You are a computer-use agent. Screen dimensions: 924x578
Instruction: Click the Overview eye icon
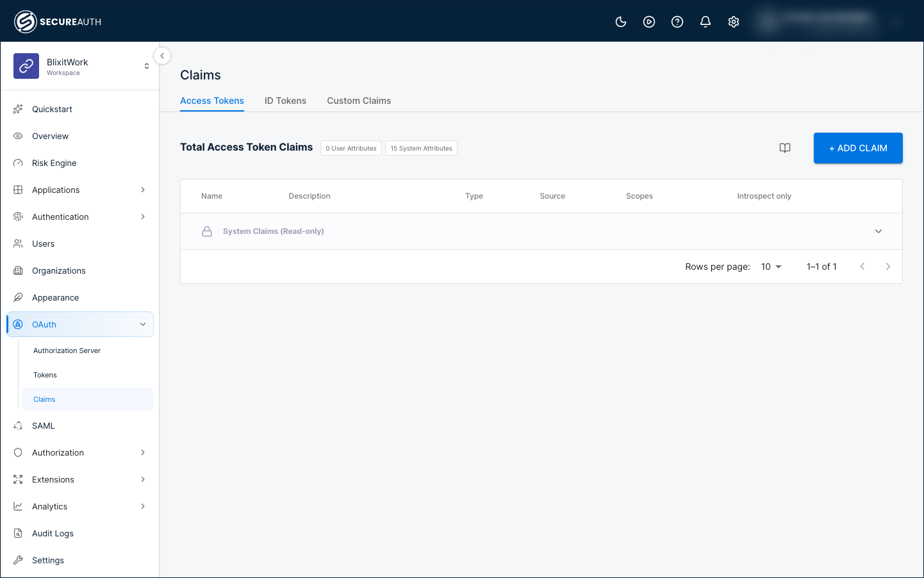[18, 136]
